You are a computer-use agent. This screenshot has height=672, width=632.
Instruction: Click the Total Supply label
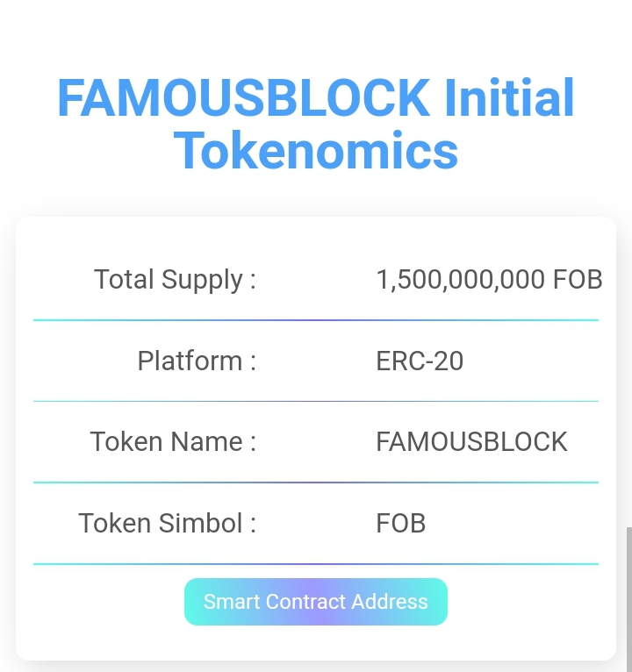(x=175, y=280)
